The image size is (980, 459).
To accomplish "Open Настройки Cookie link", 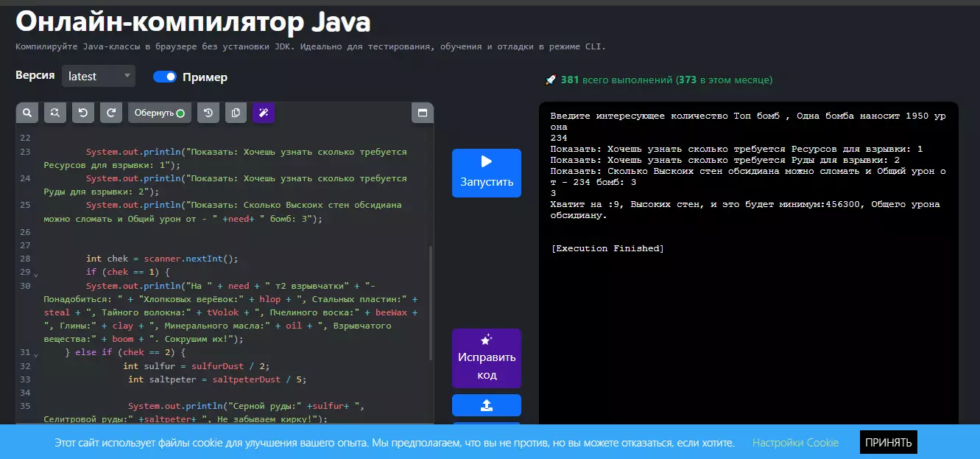I will (x=795, y=443).
